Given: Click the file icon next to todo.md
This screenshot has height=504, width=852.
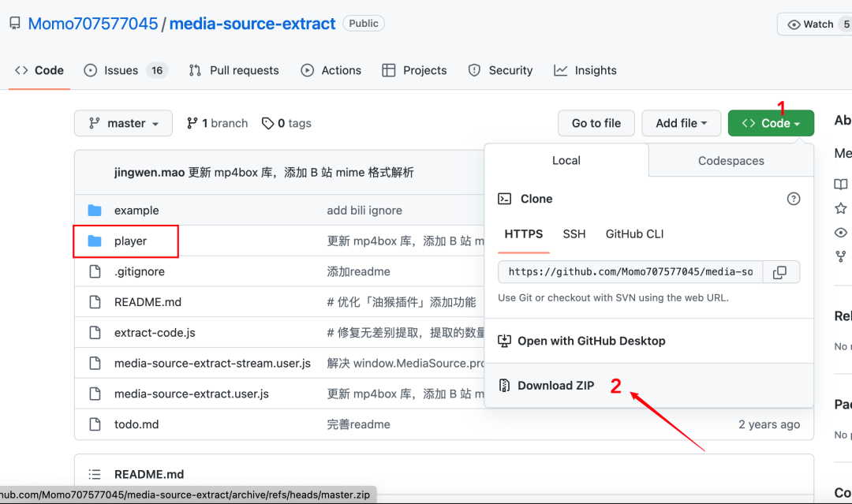Looking at the screenshot, I should point(95,424).
